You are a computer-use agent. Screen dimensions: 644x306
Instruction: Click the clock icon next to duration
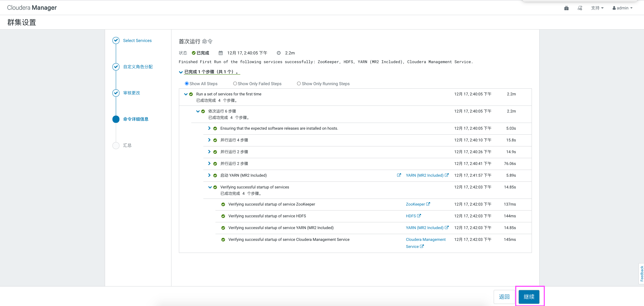279,53
